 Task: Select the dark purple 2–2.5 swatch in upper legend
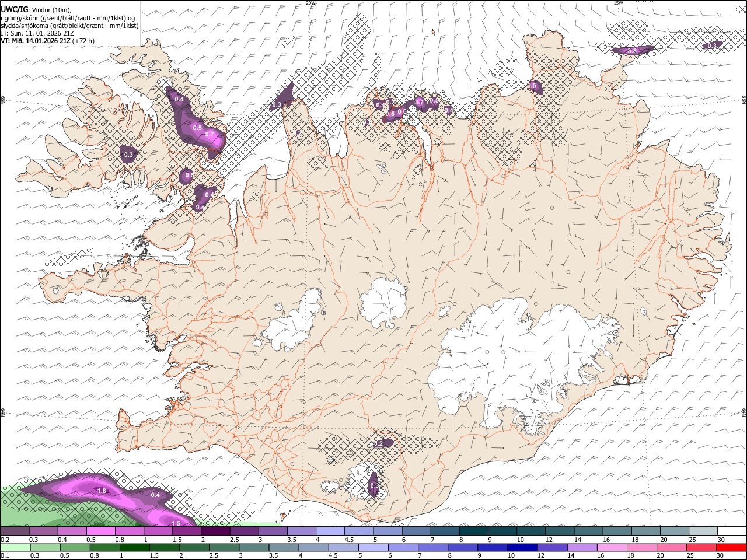(x=216, y=531)
